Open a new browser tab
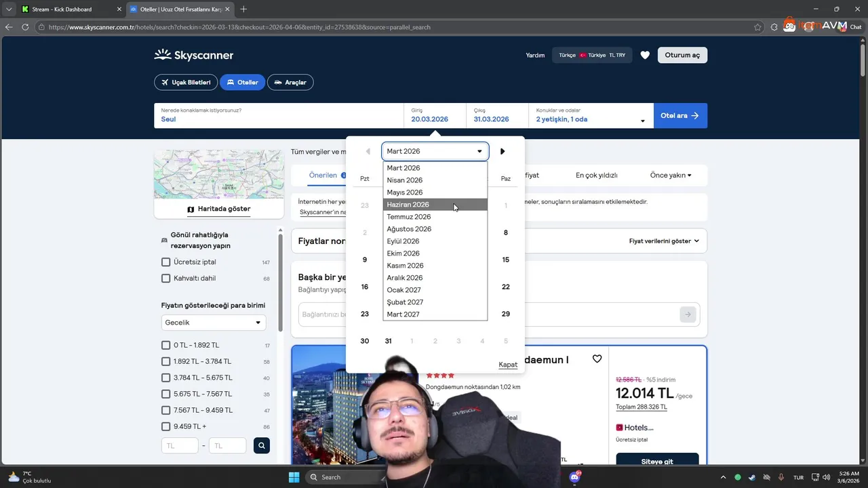 (243, 9)
